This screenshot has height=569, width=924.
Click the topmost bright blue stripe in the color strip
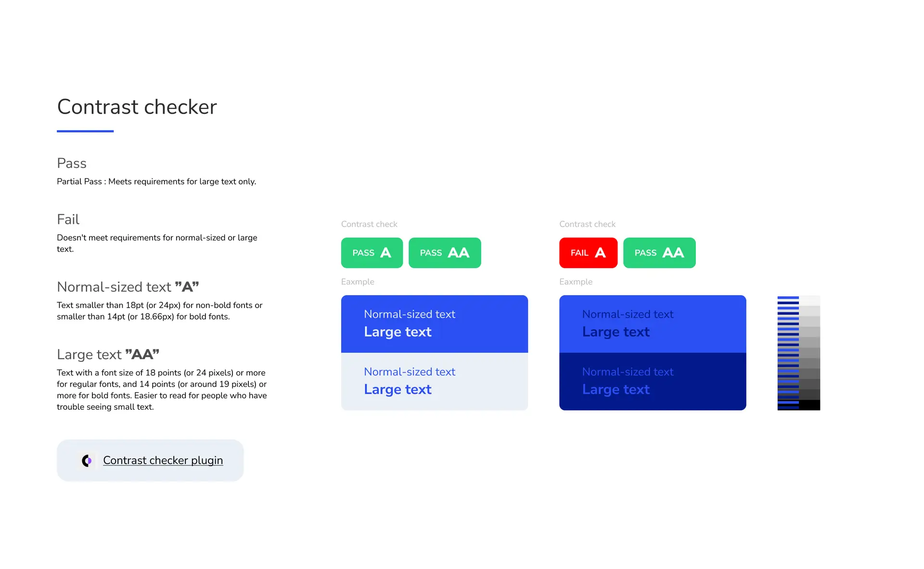[x=788, y=298]
